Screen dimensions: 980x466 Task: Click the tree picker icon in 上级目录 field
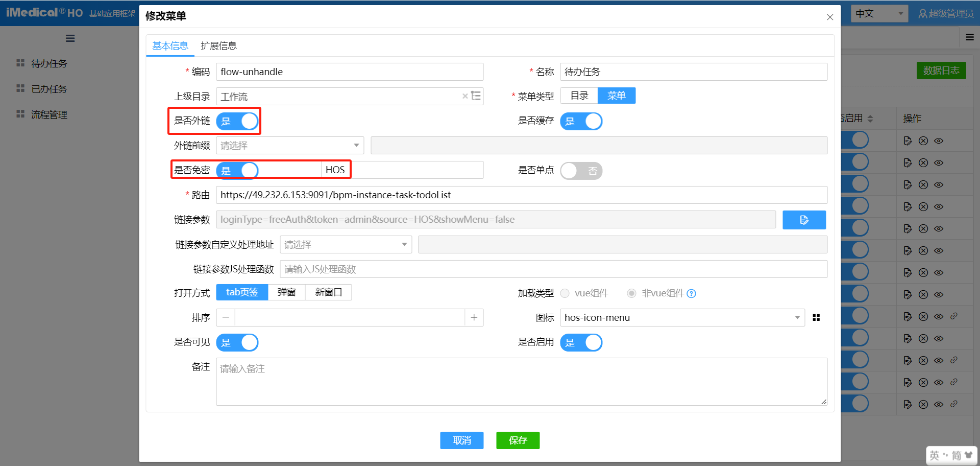pyautogui.click(x=476, y=96)
